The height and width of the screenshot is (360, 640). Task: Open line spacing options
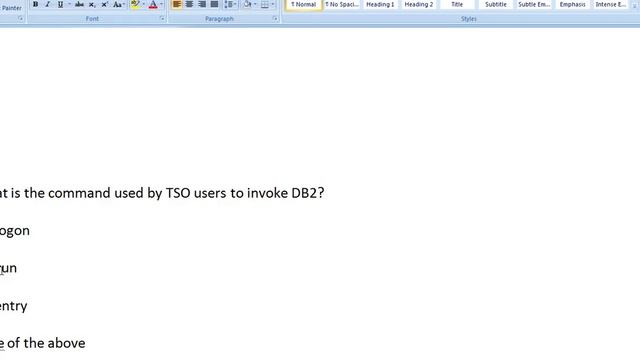tap(230, 4)
